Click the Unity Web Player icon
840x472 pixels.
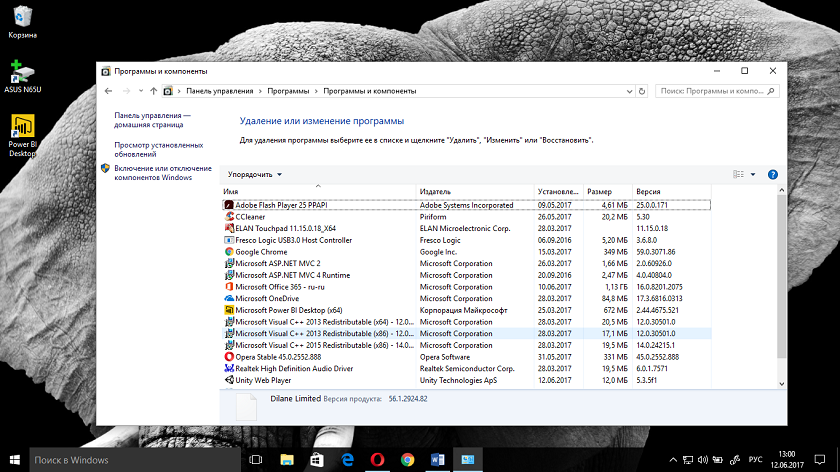click(x=229, y=380)
